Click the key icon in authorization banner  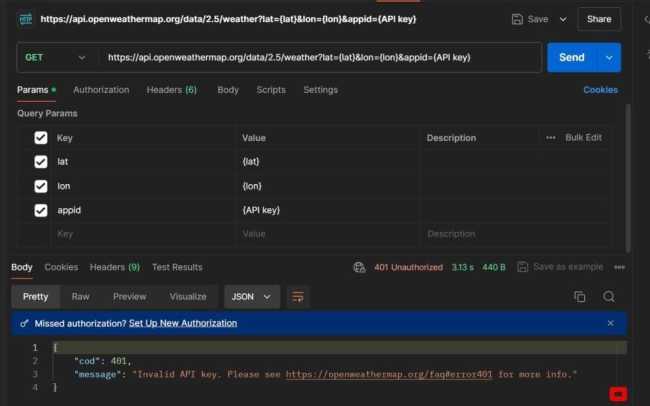pos(24,323)
